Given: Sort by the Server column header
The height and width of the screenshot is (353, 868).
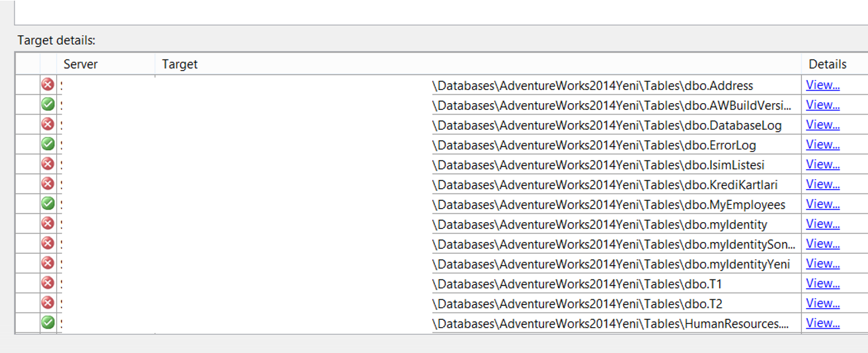Looking at the screenshot, I should [106, 64].
